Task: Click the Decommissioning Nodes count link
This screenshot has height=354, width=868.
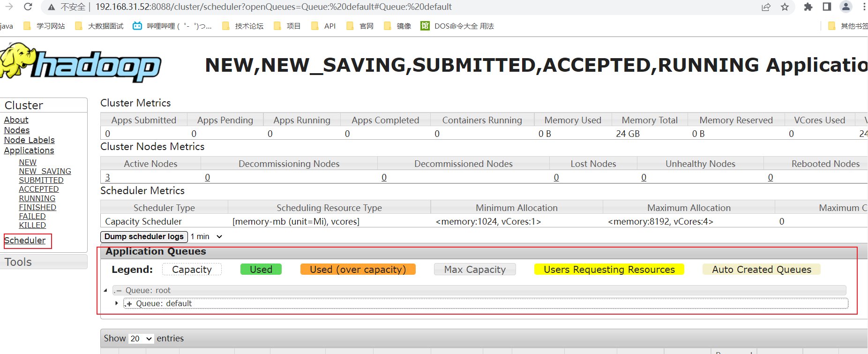Action: 208,177
